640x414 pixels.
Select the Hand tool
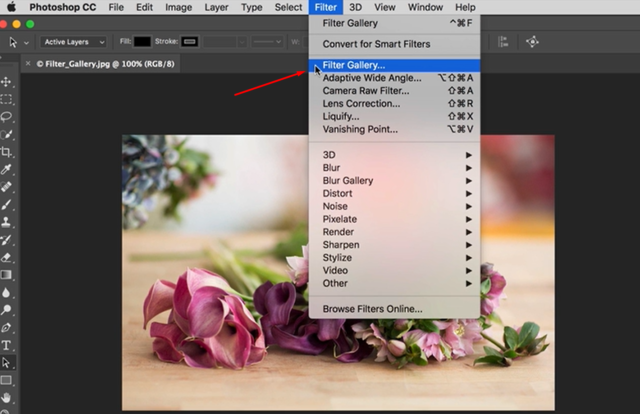click(6, 397)
